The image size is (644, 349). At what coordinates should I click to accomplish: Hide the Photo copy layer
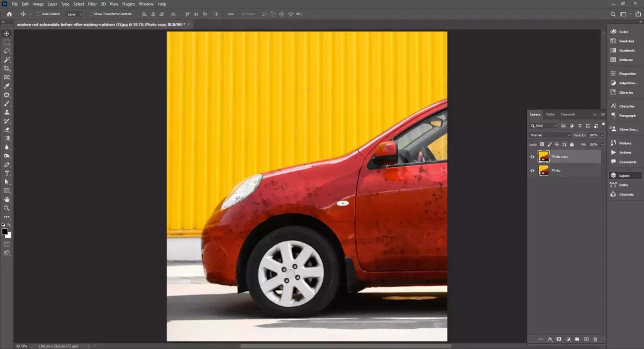click(532, 157)
